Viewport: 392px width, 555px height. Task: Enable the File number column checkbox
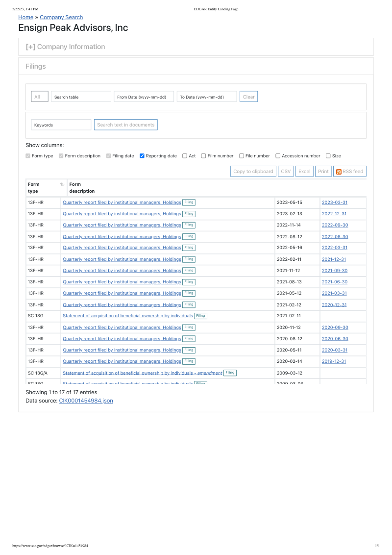(242, 156)
